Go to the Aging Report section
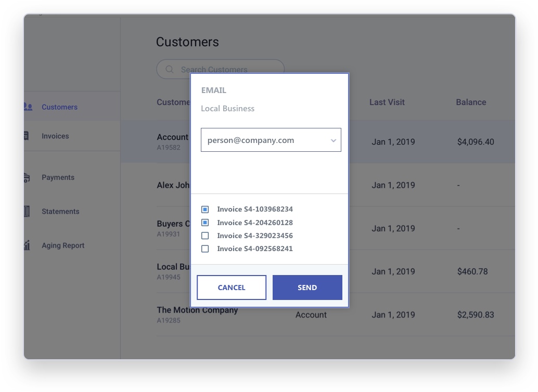The image size is (538, 392). [x=63, y=245]
